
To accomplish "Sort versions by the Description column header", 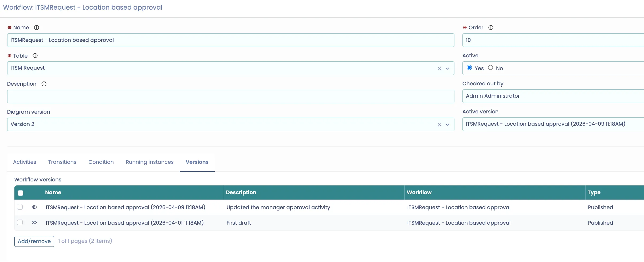I will click(241, 192).
